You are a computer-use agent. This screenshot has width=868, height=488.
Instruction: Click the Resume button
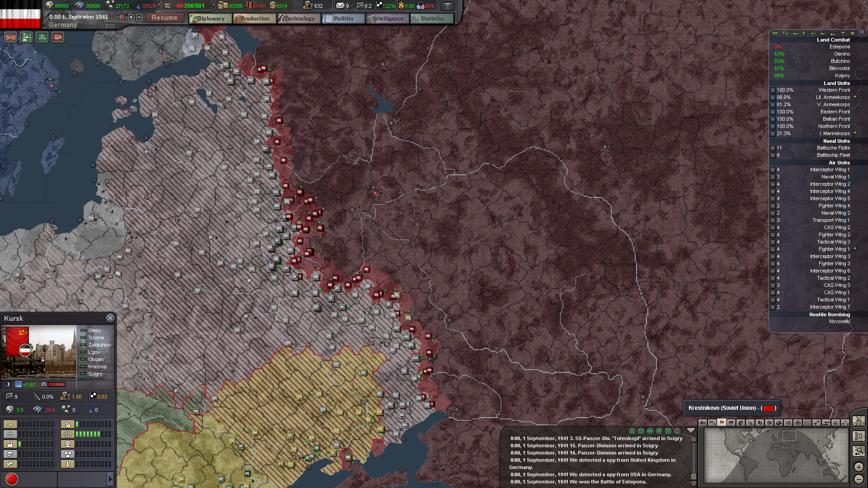click(x=165, y=18)
